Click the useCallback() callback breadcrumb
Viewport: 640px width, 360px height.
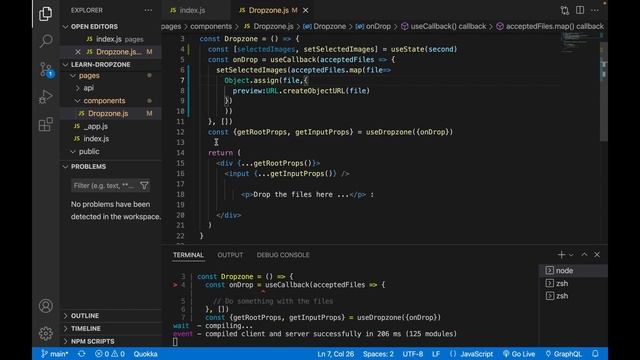(443, 27)
